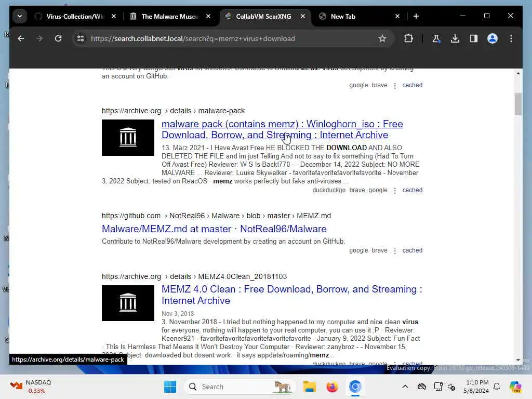Click the taskbar Search box
The image size is (532, 399).
tap(240, 387)
